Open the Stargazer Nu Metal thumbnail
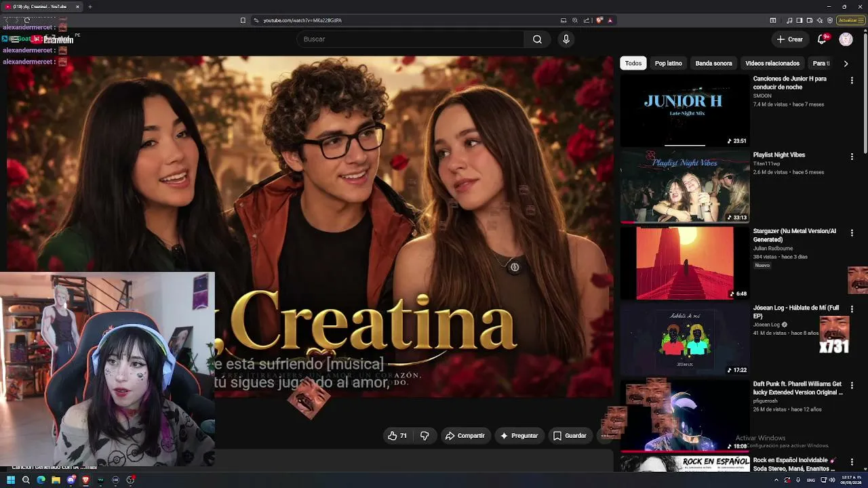This screenshot has width=868, height=488. coord(685,263)
